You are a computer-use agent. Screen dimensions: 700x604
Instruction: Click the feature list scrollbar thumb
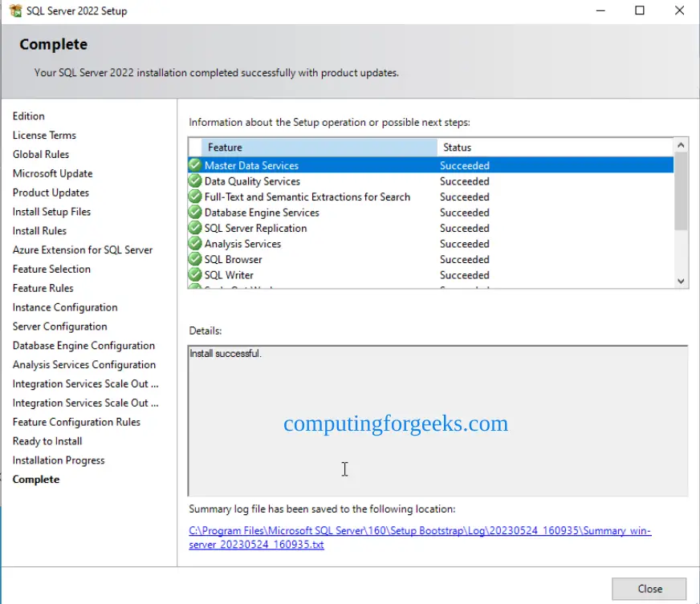[x=681, y=191]
